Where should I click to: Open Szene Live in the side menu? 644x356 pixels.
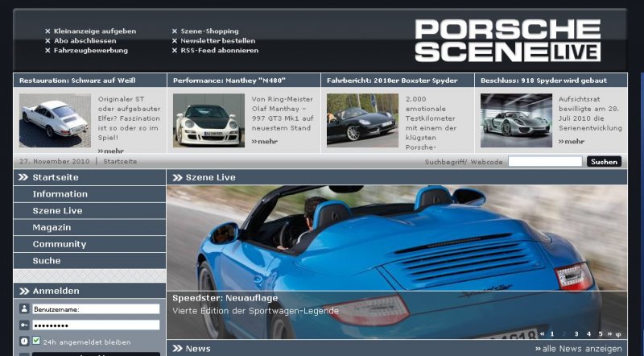pos(57,211)
